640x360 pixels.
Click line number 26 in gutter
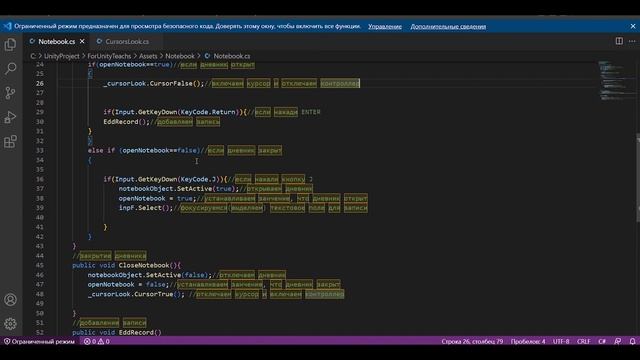40,83
